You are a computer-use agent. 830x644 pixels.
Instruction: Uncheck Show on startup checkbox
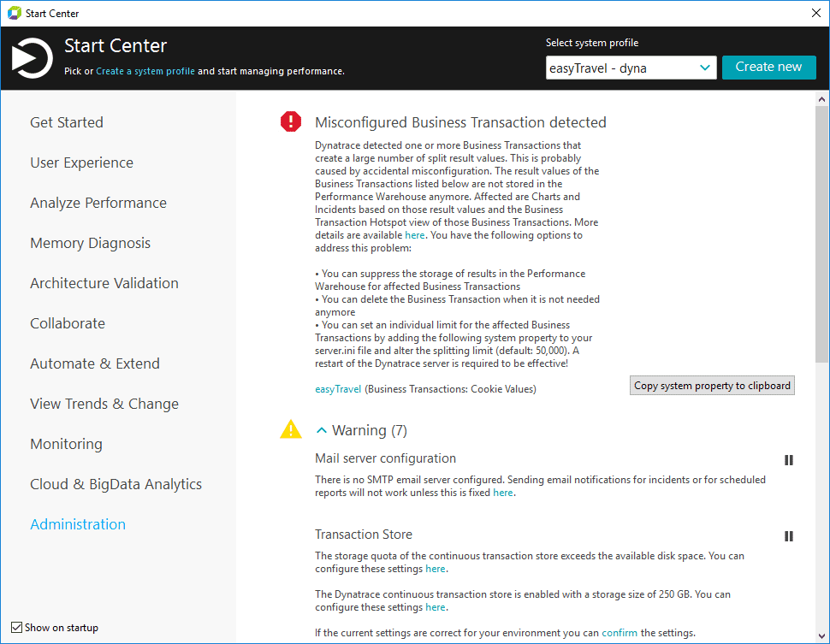pyautogui.click(x=16, y=627)
